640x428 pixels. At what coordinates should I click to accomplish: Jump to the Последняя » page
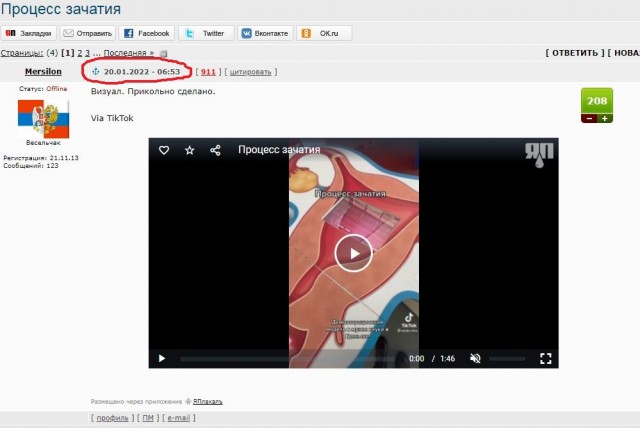coord(129,53)
